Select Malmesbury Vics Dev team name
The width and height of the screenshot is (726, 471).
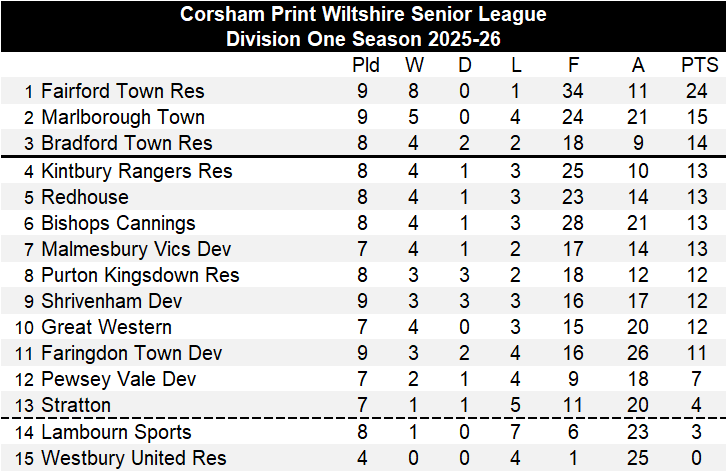(136, 249)
